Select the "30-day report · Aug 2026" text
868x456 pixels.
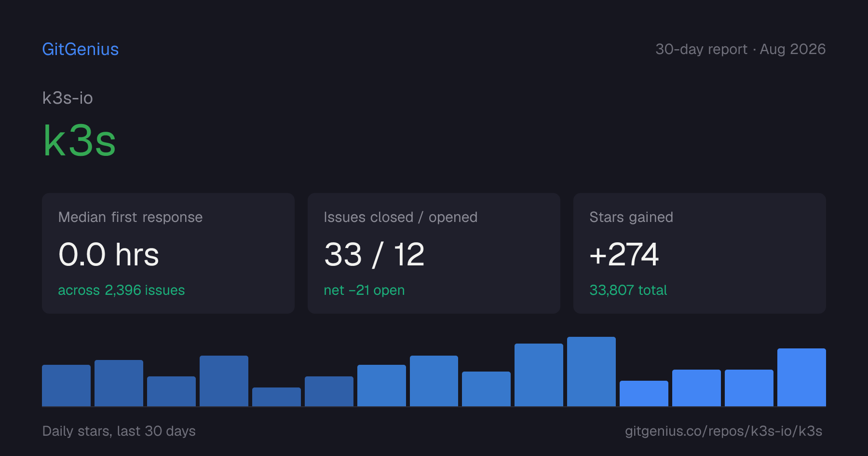point(740,49)
